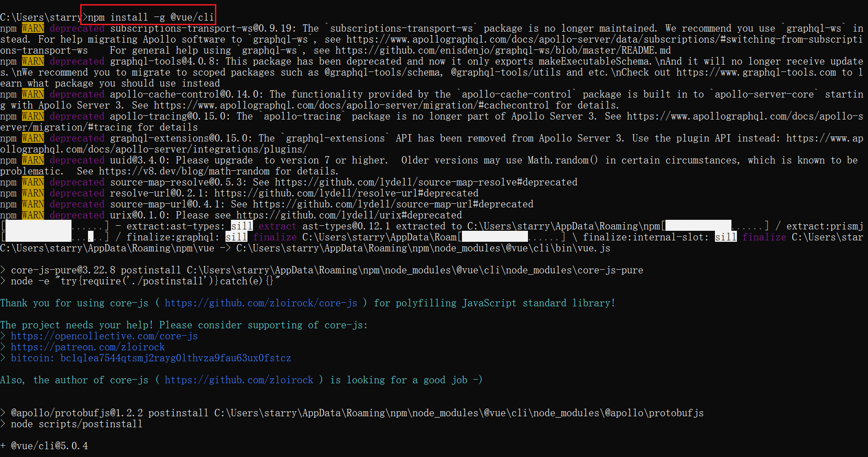Image resolution: width=868 pixels, height=457 pixels.
Task: Click the https://github.com/zloirock author link
Action: tap(239, 380)
